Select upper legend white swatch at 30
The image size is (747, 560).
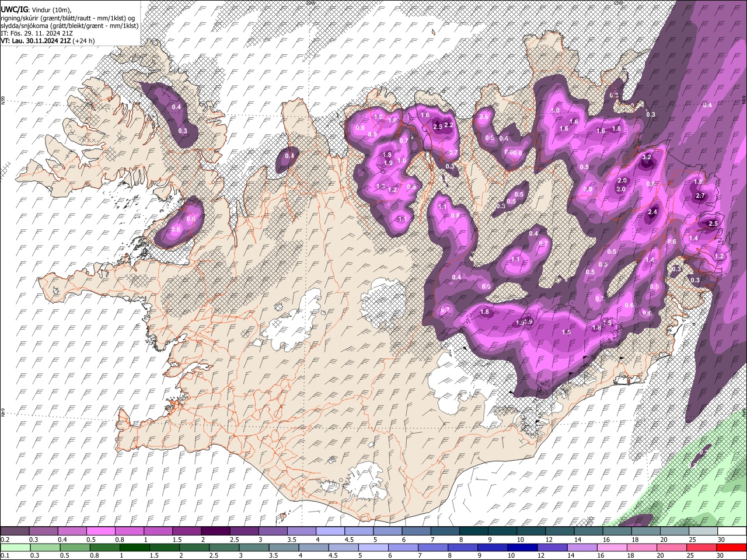(731, 531)
